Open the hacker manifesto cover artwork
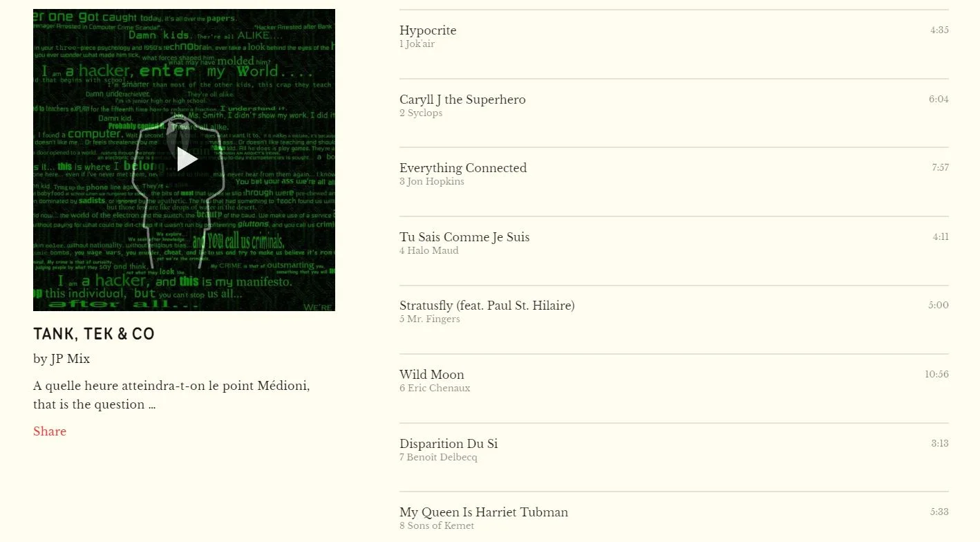980x542 pixels. (x=184, y=160)
